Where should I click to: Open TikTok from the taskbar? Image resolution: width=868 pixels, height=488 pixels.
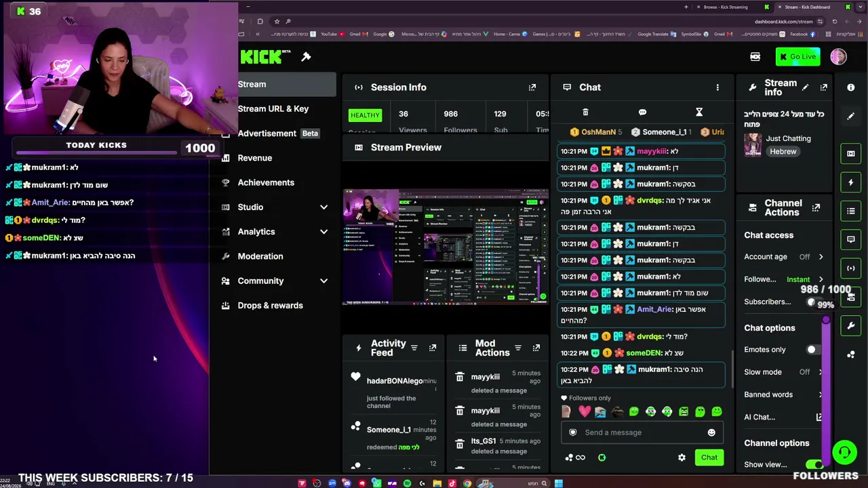point(452,483)
